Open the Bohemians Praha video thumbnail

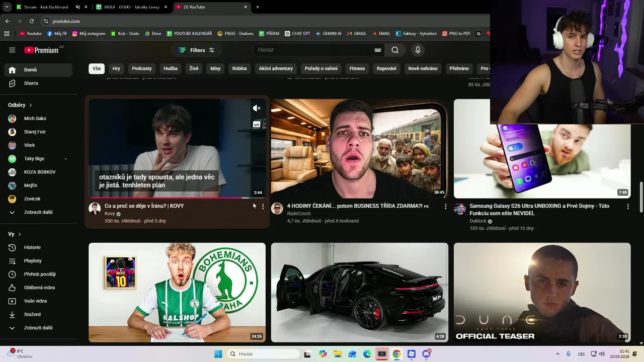[x=177, y=293]
